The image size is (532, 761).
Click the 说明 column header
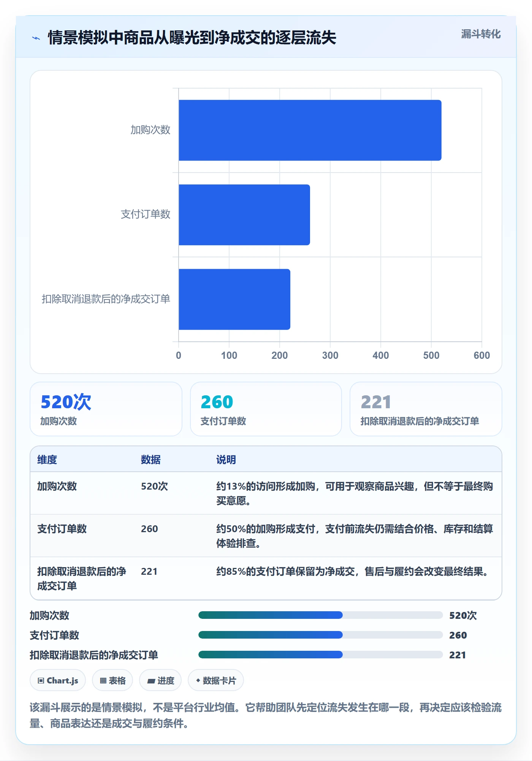(x=226, y=460)
